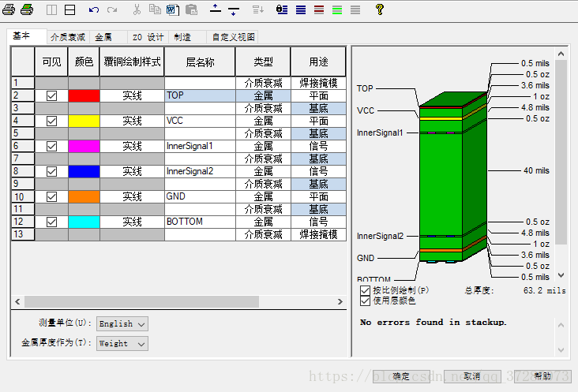The height and width of the screenshot is (392, 578).
Task: Click the horizontal split view icon
Action: point(69,10)
